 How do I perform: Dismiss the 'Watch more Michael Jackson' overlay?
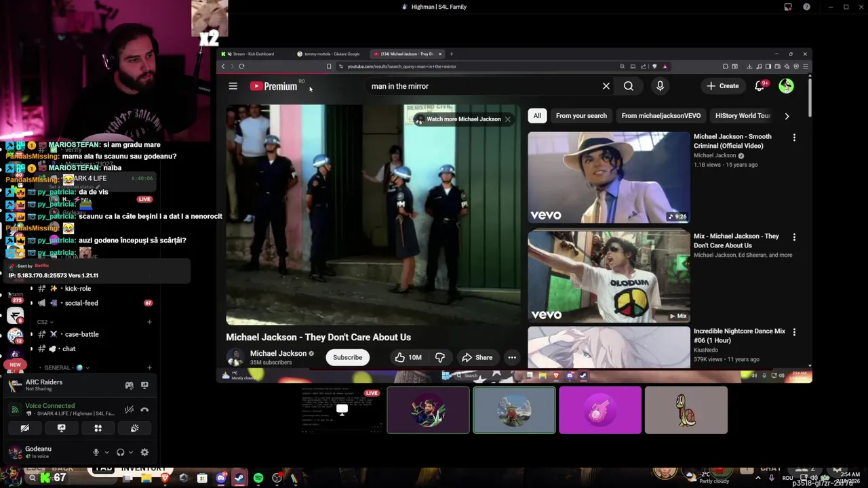tap(507, 119)
